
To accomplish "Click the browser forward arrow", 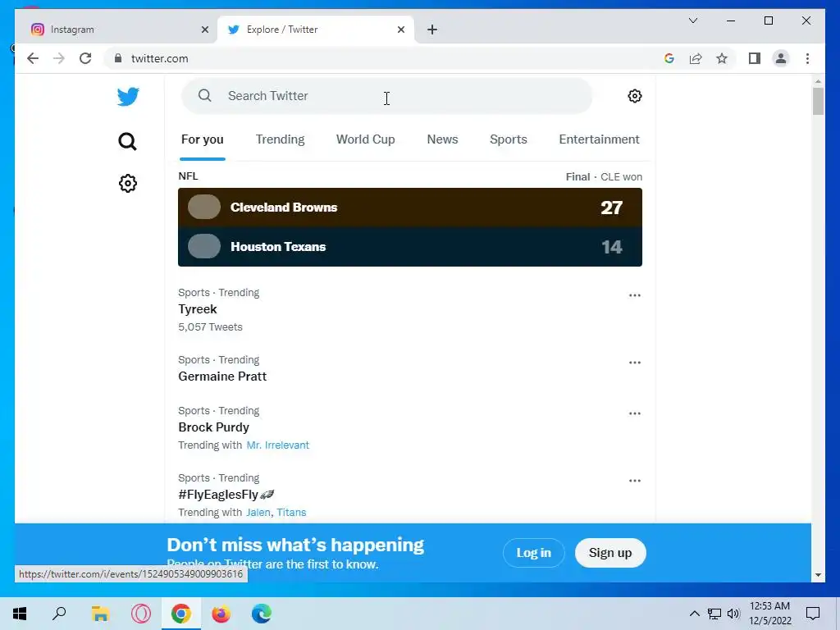I will pyautogui.click(x=59, y=58).
